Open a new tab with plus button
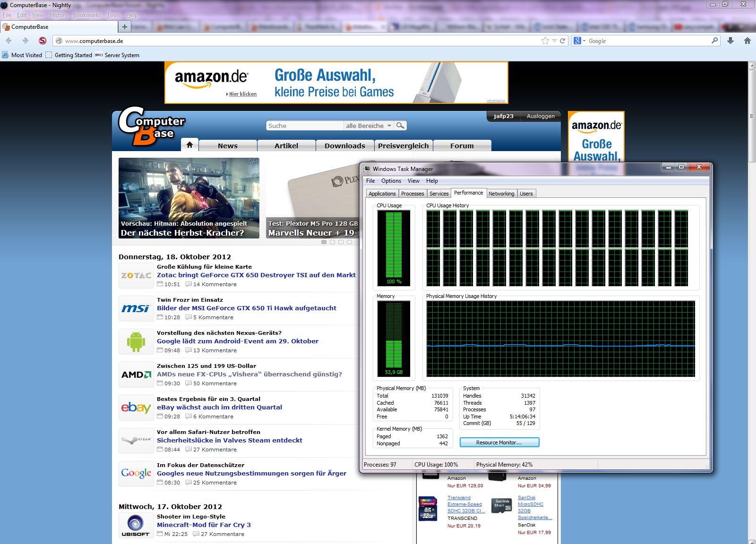The width and height of the screenshot is (756, 544). (125, 26)
